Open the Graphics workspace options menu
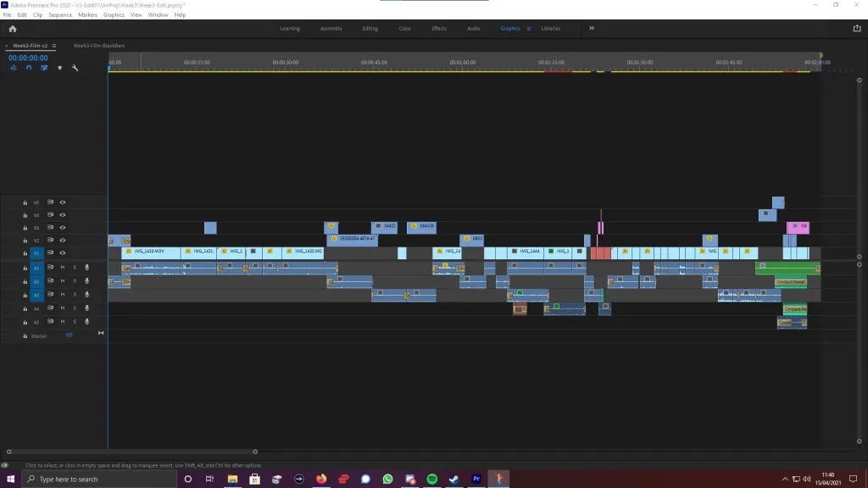Screen dimensions: 868x488 coord(529,29)
